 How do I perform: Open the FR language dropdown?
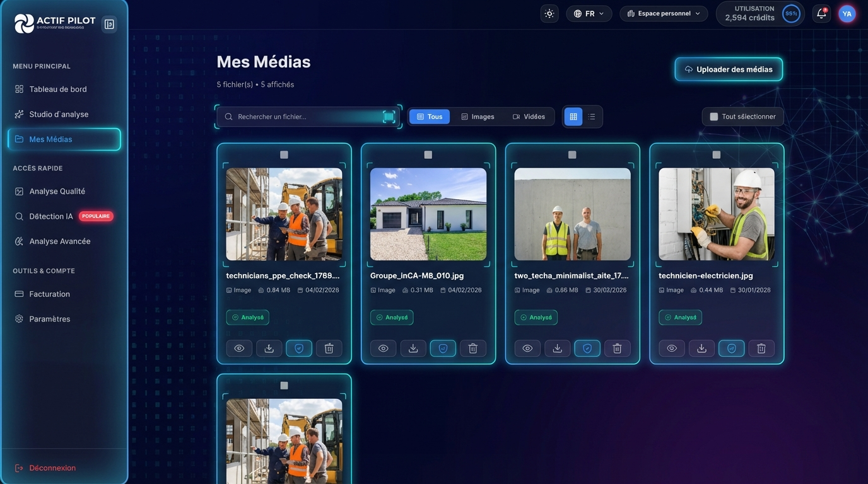coord(589,13)
